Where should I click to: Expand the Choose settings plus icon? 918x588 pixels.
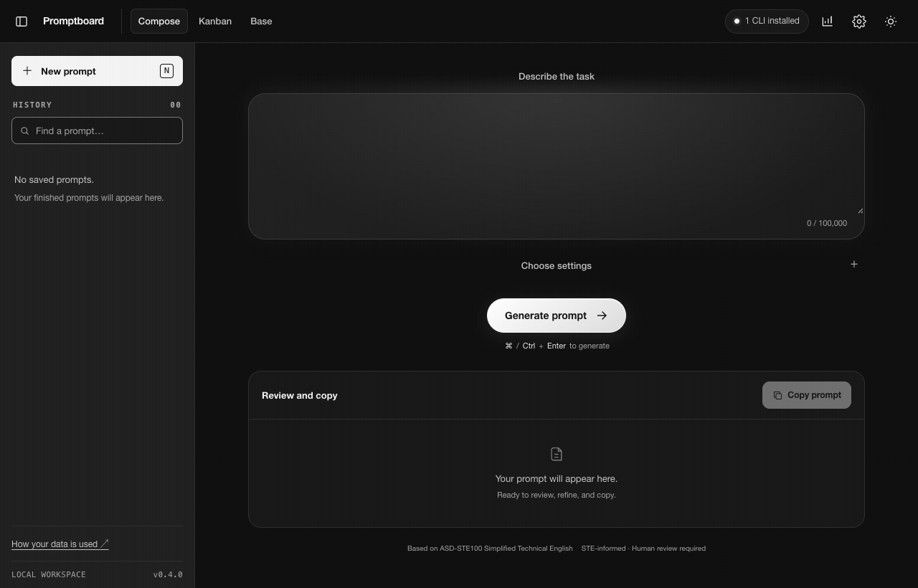(x=853, y=265)
